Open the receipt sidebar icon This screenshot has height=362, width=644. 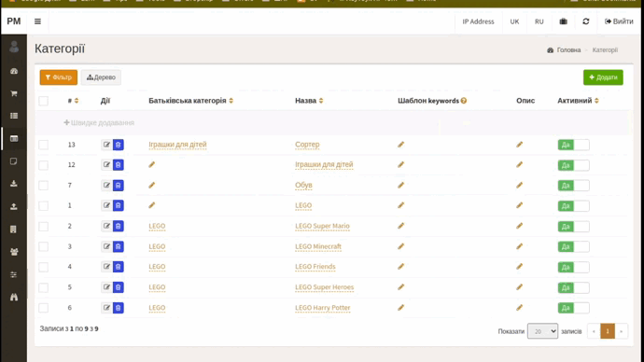[14, 229]
